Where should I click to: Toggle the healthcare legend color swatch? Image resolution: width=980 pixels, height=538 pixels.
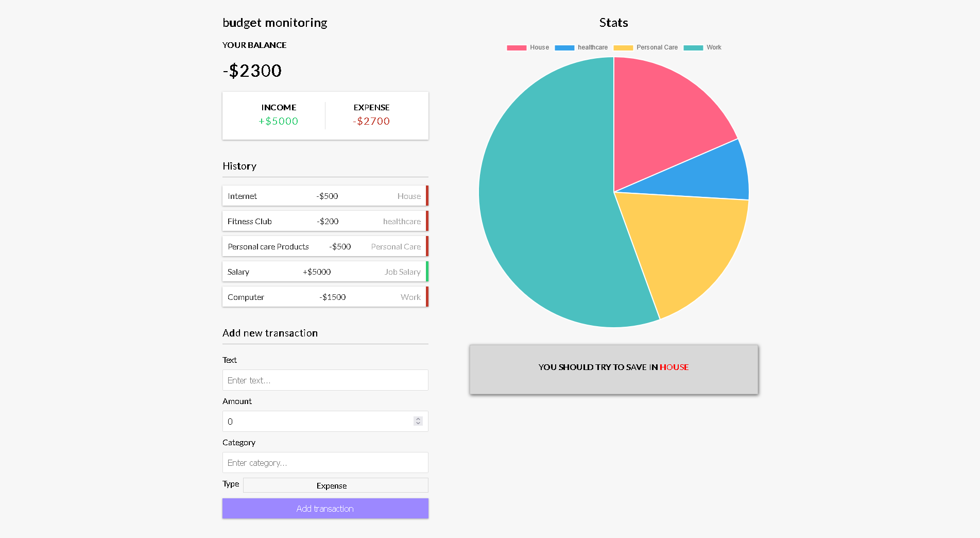click(x=564, y=47)
